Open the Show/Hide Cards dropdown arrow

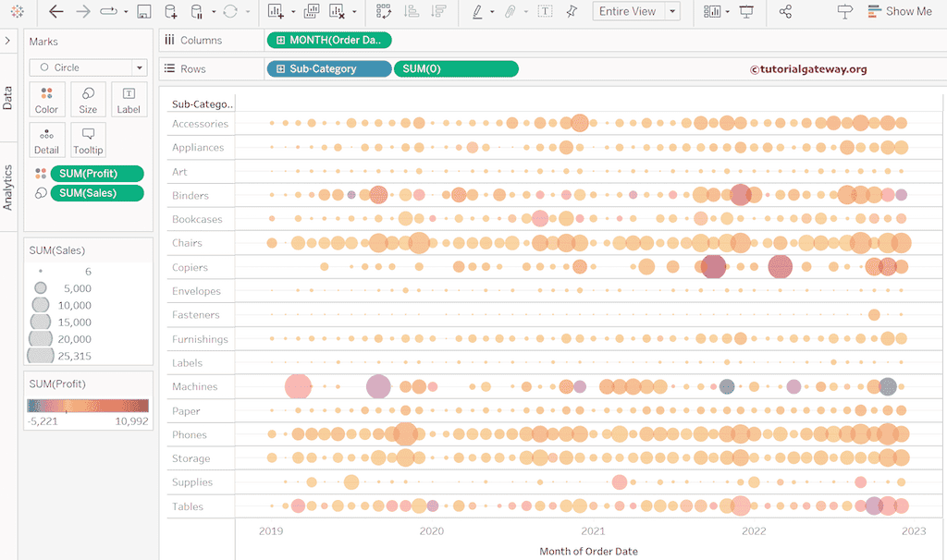tap(730, 11)
